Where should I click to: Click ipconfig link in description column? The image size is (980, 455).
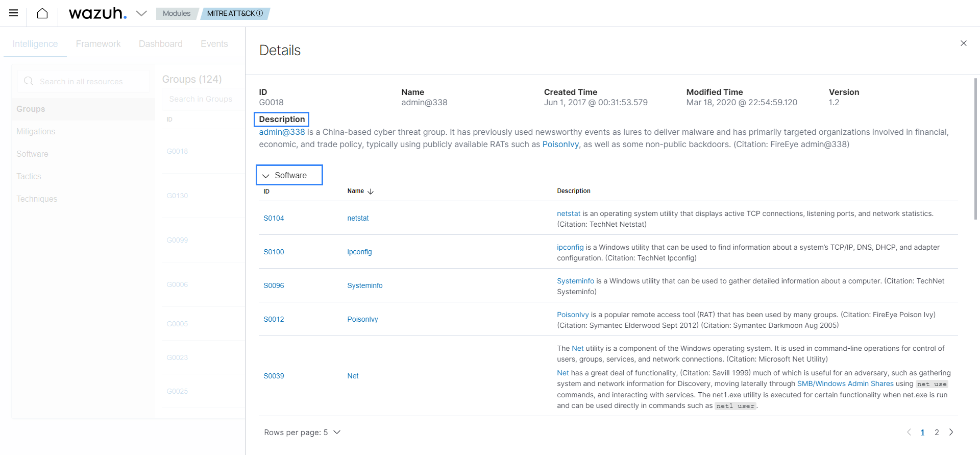[570, 247]
